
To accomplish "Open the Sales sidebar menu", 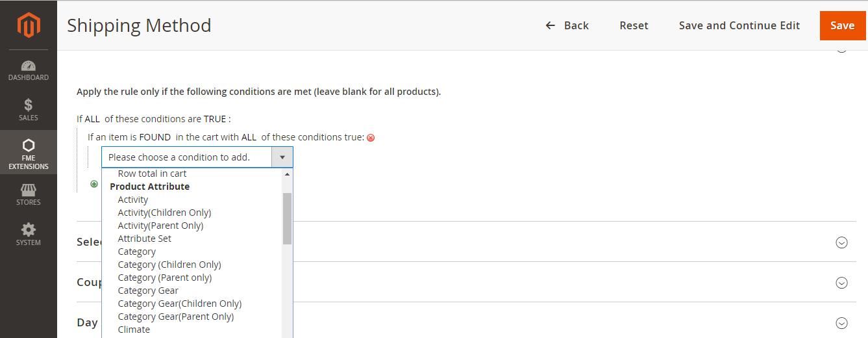I will pyautogui.click(x=29, y=110).
